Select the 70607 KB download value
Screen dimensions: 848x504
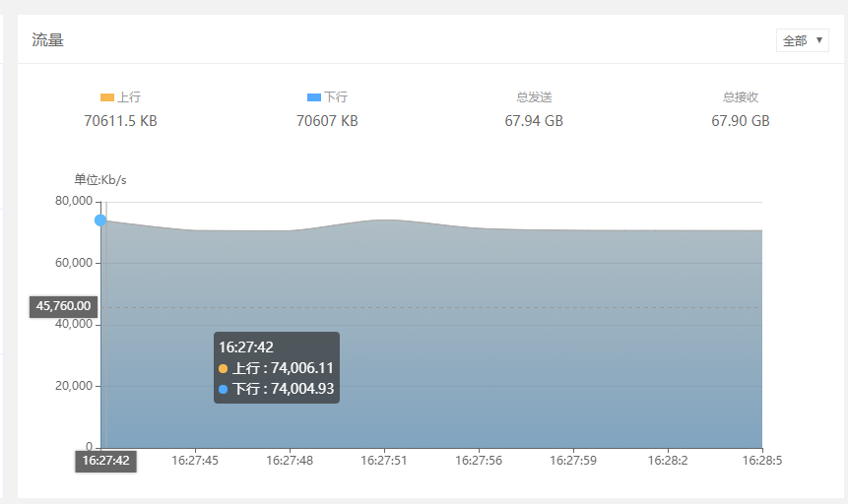(327, 121)
